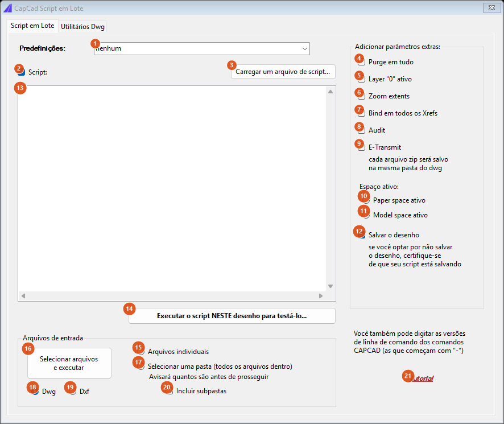Click script area scroll down arrow
The width and height of the screenshot is (504, 424).
[331, 286]
